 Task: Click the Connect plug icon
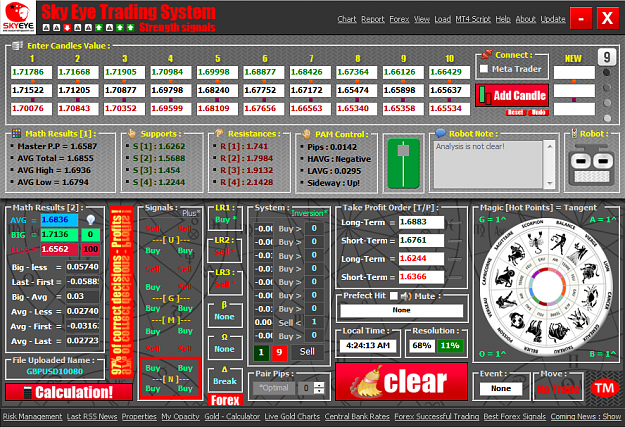click(487, 55)
